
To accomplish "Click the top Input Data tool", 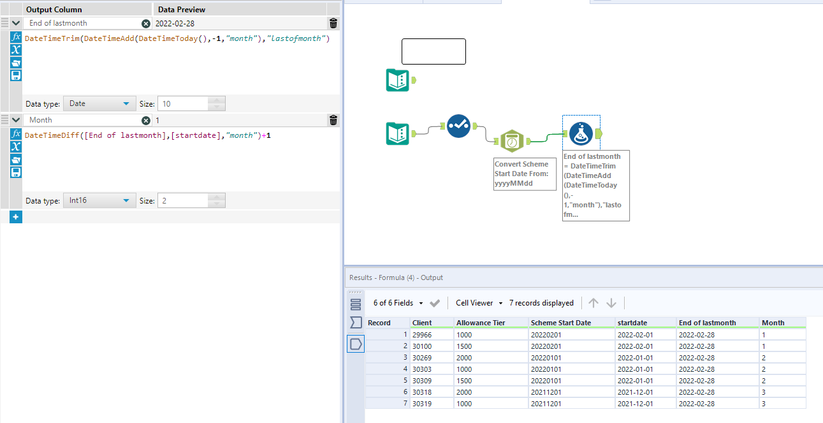I will click(x=397, y=80).
